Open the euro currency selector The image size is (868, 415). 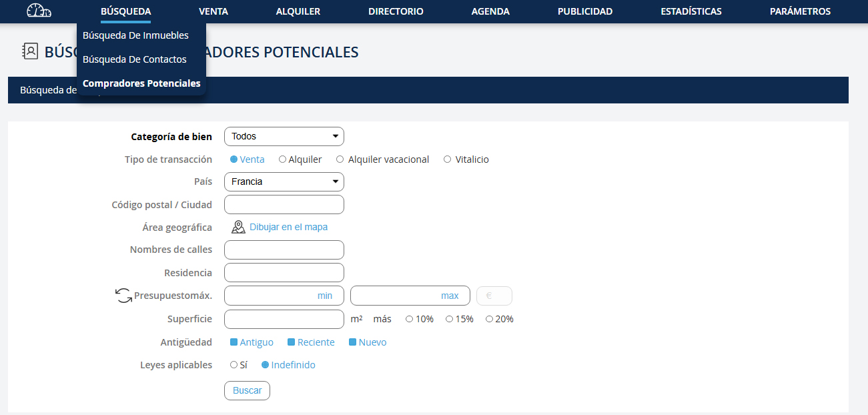pos(494,296)
